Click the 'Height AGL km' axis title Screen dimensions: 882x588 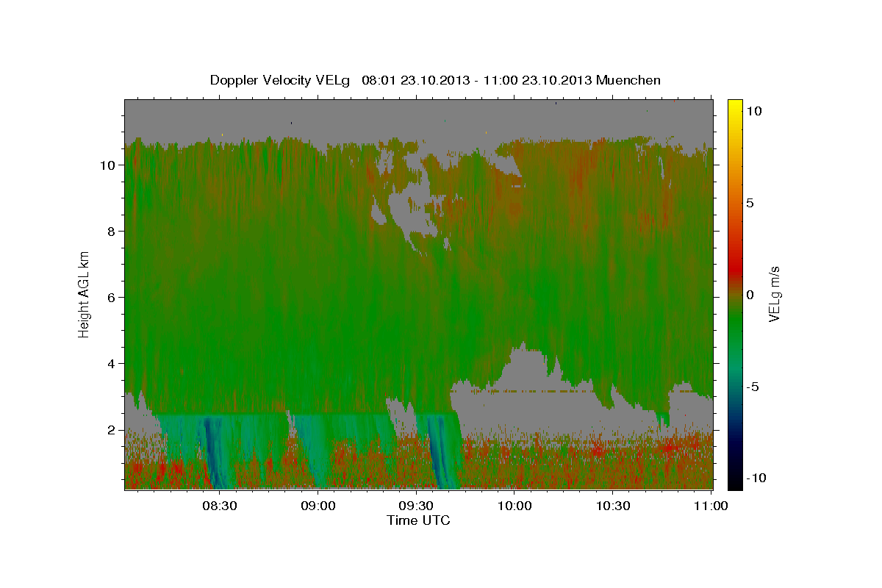click(84, 294)
